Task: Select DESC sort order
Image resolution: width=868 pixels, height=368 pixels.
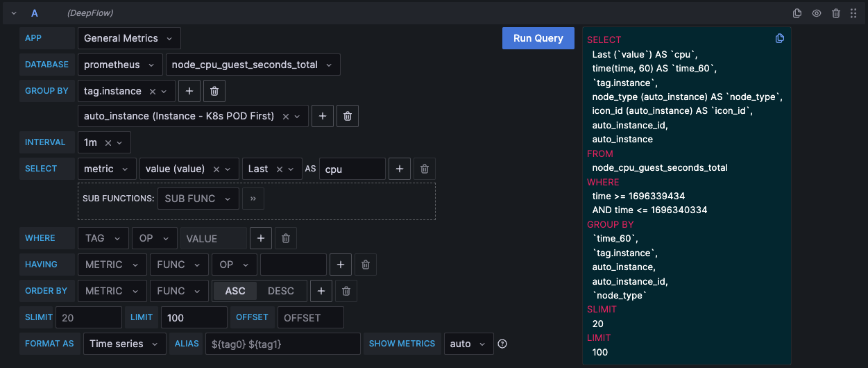Action: 281,291
